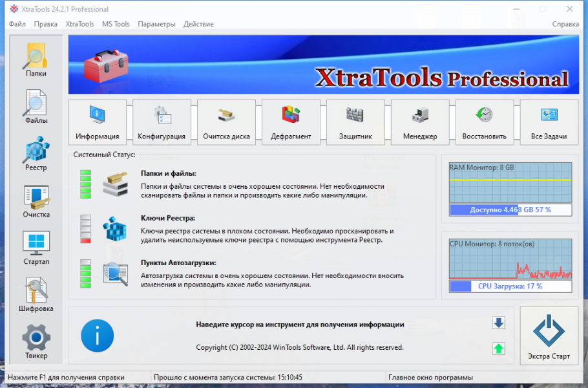Click the Пункты Автозагрузки magnifier icon
The image size is (588, 388).
pos(116,274)
